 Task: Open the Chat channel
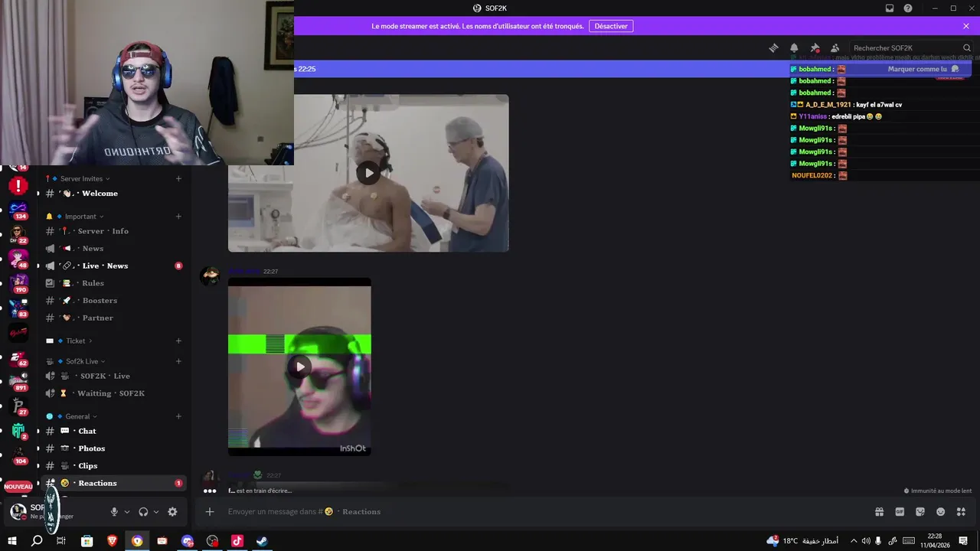pyautogui.click(x=113, y=431)
